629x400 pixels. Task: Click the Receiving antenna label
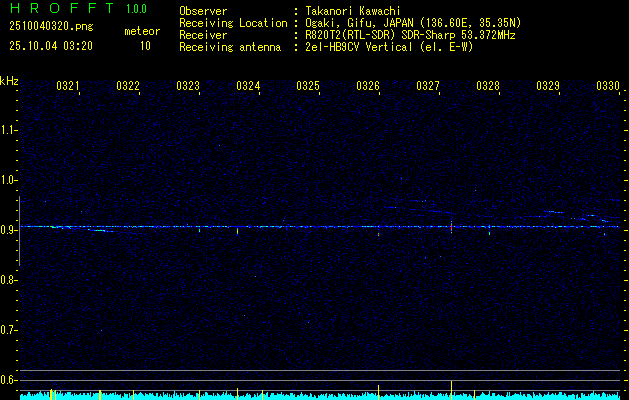[x=230, y=47]
